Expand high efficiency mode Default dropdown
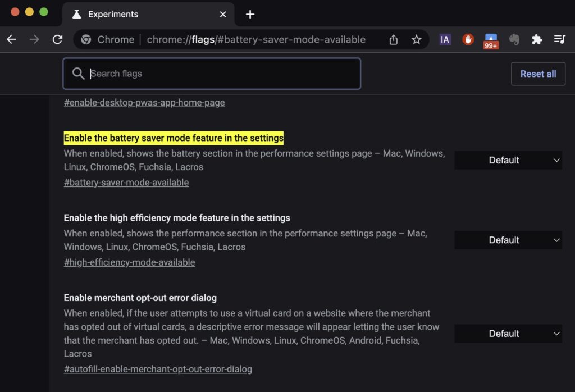Image resolution: width=575 pixels, height=392 pixels. 508,240
